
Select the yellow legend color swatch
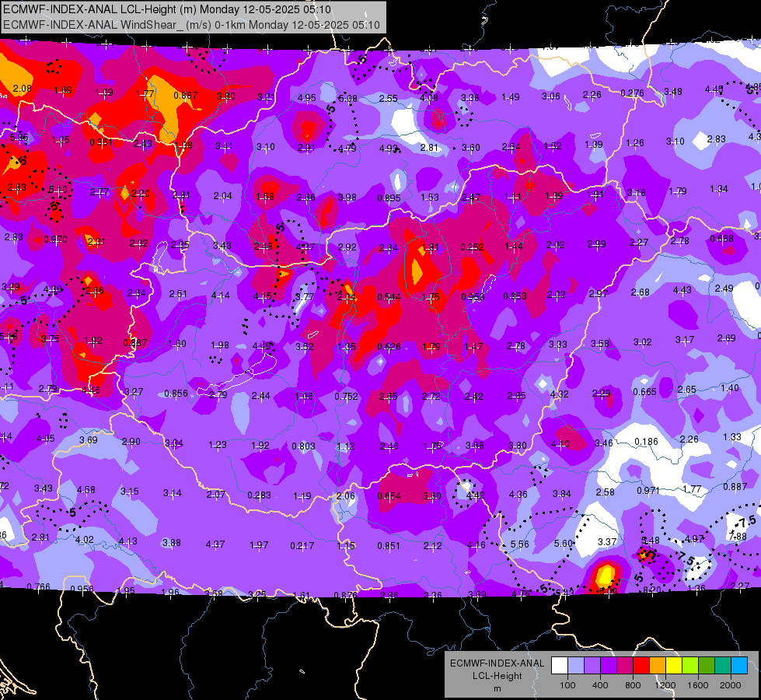coord(674,666)
